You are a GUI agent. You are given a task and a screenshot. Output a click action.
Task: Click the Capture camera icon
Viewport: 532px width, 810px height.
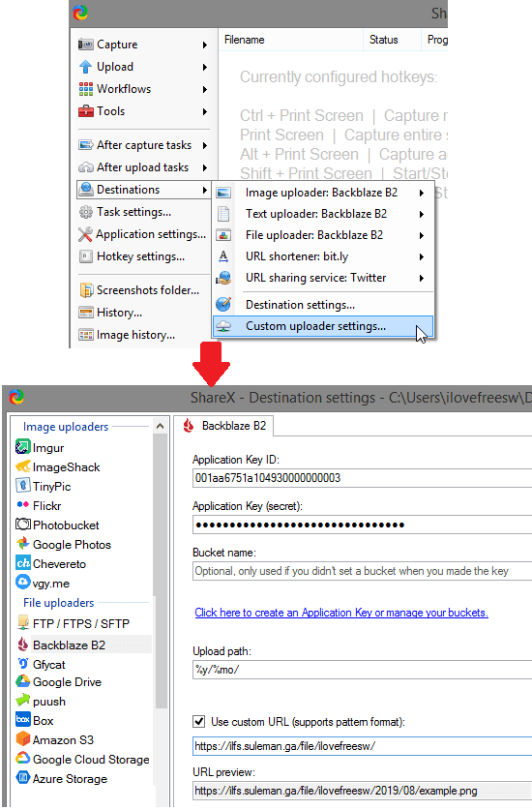coord(85,45)
